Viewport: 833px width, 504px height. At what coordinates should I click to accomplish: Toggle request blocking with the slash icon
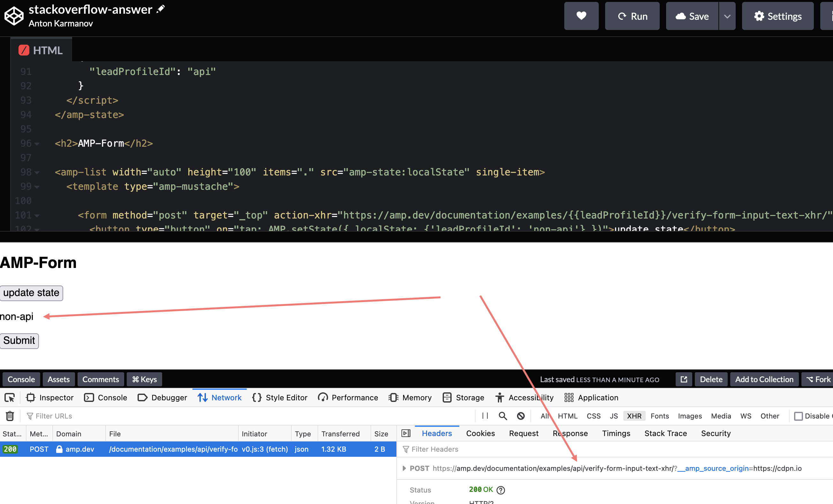tap(520, 416)
